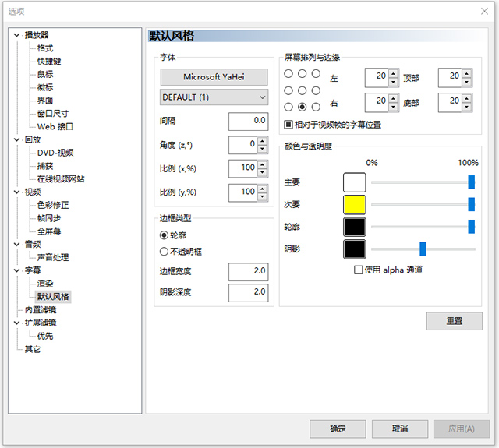Decrease 右 margin with down arrow
Viewport: 499px width, 448px height.
click(x=393, y=107)
